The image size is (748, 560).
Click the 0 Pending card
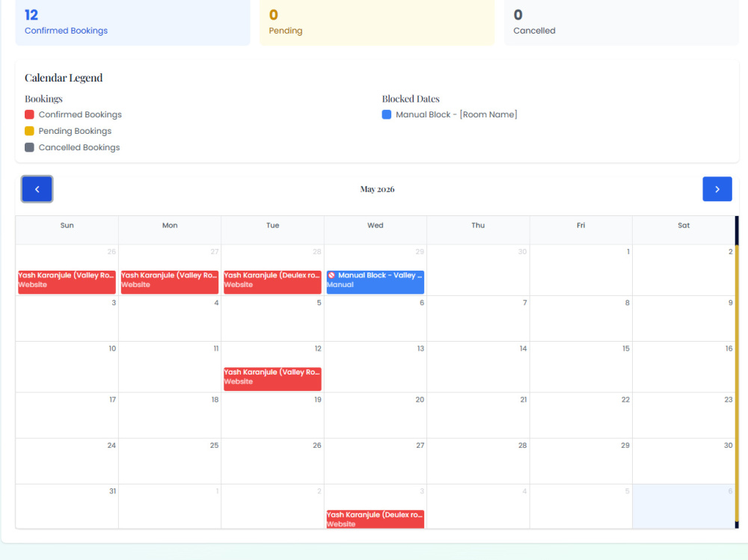(x=377, y=22)
